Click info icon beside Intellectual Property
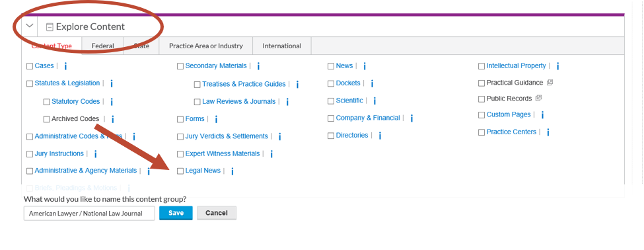This screenshot has height=250, width=644. (x=557, y=66)
